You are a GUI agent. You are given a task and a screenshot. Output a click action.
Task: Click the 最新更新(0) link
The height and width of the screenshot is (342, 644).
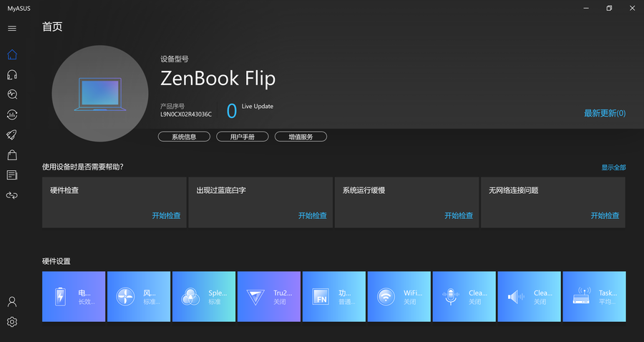point(605,113)
